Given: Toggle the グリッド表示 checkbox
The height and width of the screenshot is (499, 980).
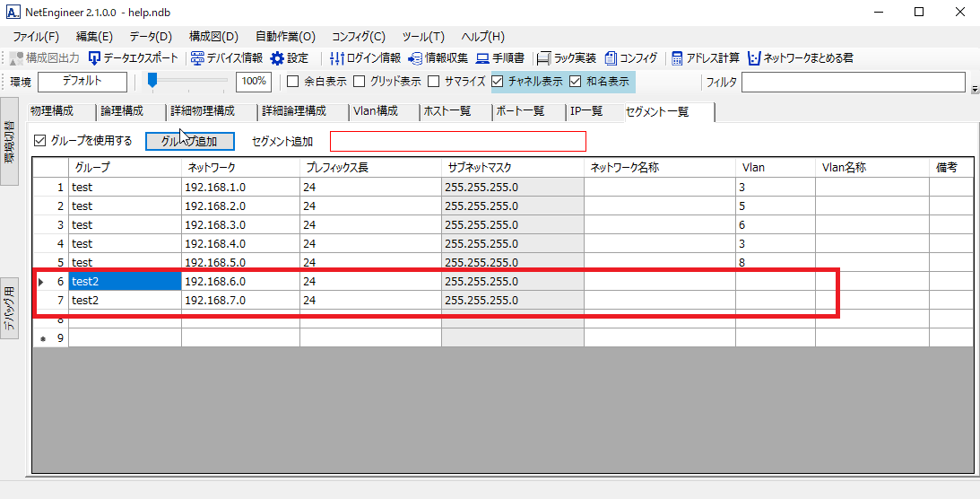Looking at the screenshot, I should (360, 82).
